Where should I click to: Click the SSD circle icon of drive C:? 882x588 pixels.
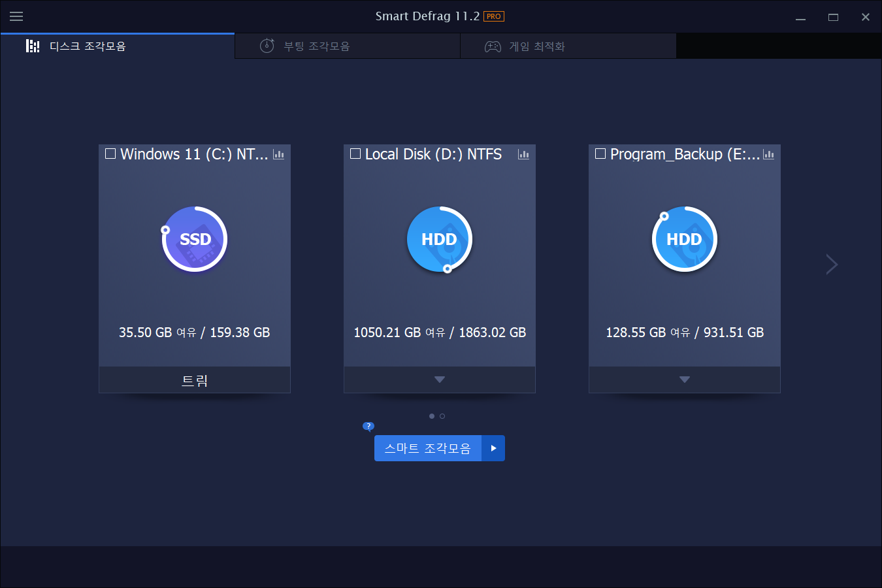point(195,239)
